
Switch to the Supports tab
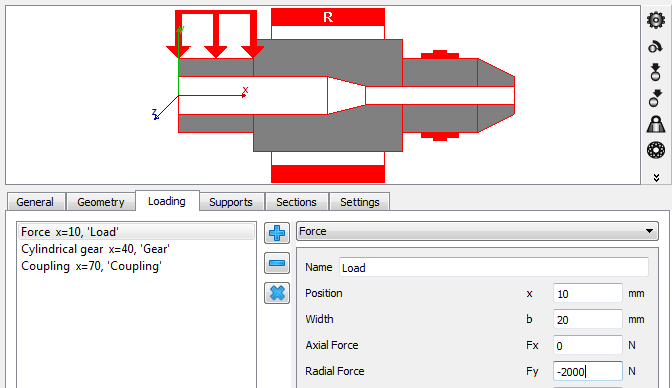pos(231,202)
